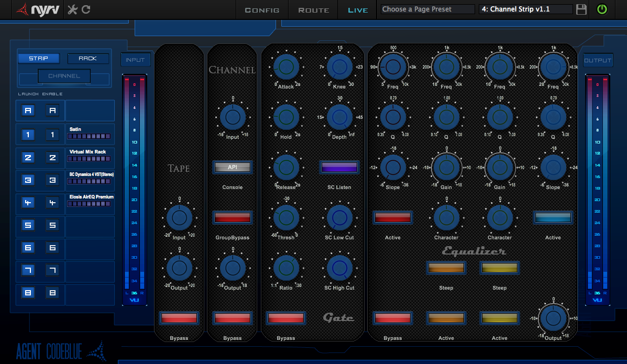The image size is (627, 364).
Task: Open the Choose a Page Preset dropdown
Action: 427,9
